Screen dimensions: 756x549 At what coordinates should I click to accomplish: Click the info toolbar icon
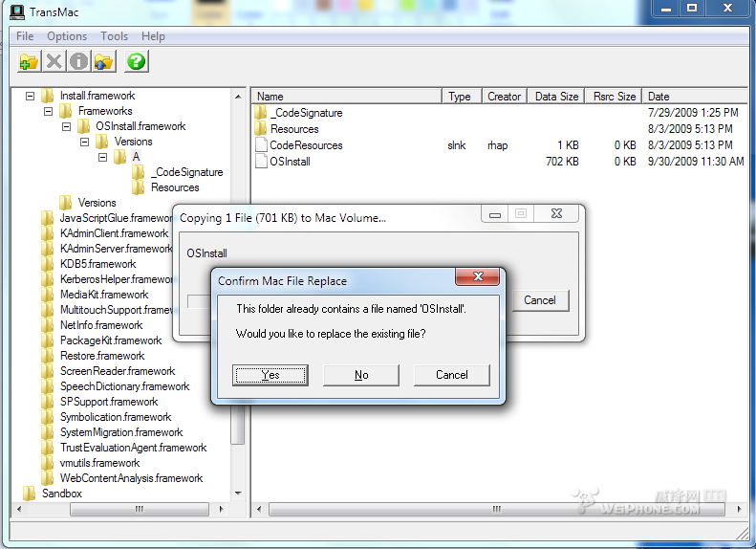(79, 62)
